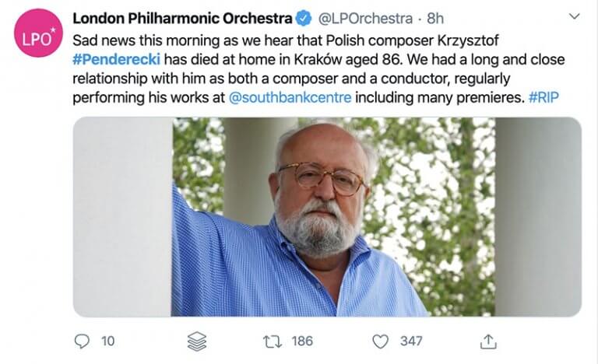Click the like count 347

pyautogui.click(x=410, y=341)
